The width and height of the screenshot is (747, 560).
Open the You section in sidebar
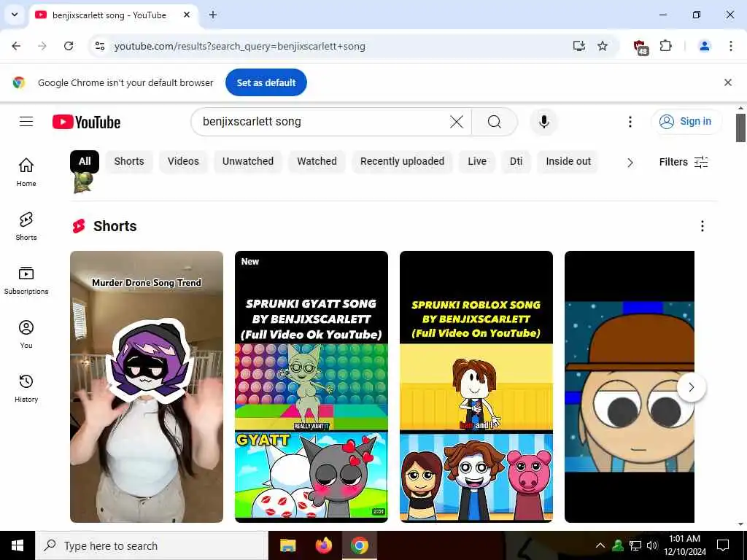point(26,334)
